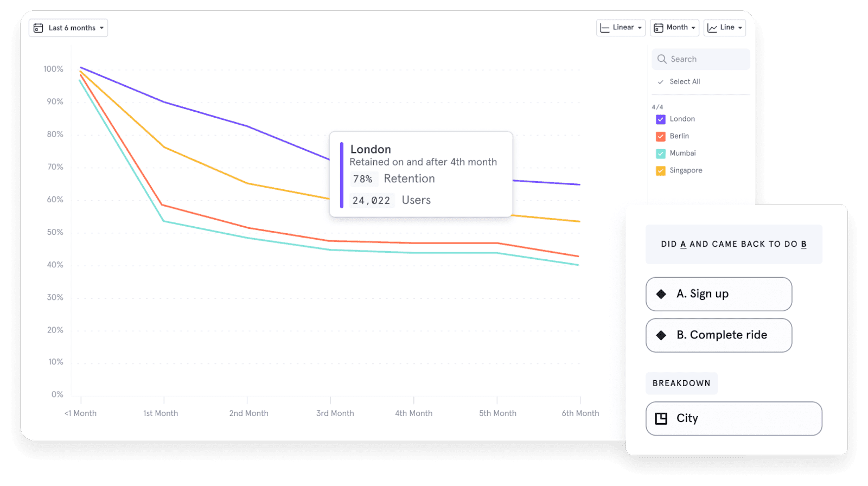Focus the legend Search field
Image resolution: width=868 pixels, height=486 pixels.
[x=706, y=59]
